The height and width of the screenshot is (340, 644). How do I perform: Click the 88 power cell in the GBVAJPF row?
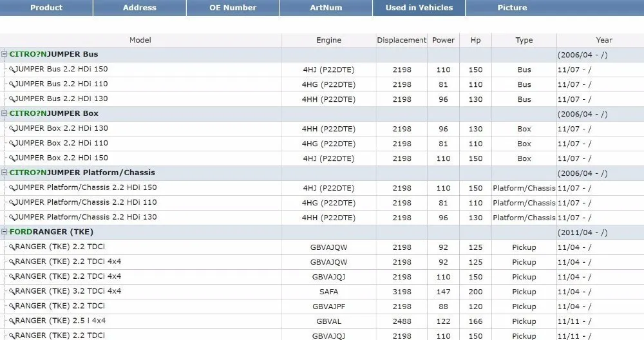click(x=443, y=307)
